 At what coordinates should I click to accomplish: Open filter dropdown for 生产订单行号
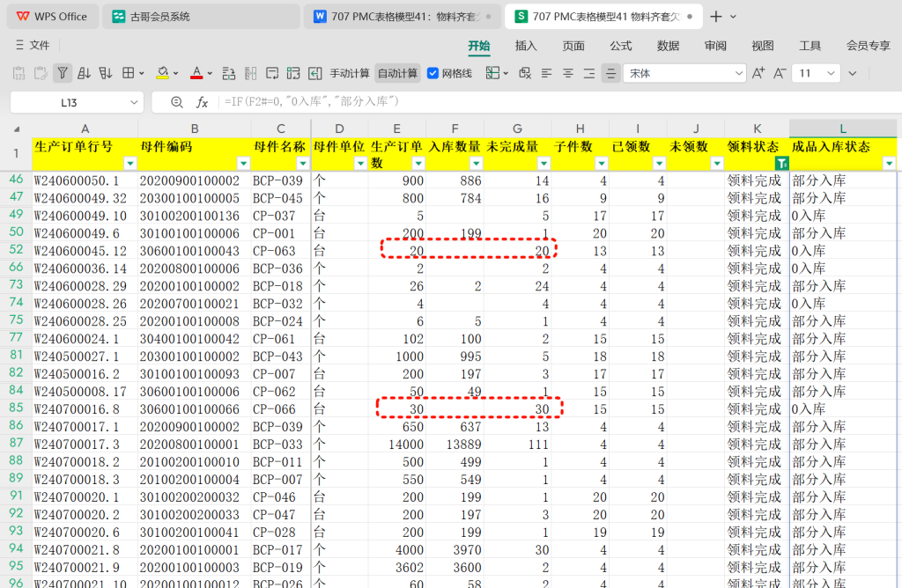tap(130, 164)
